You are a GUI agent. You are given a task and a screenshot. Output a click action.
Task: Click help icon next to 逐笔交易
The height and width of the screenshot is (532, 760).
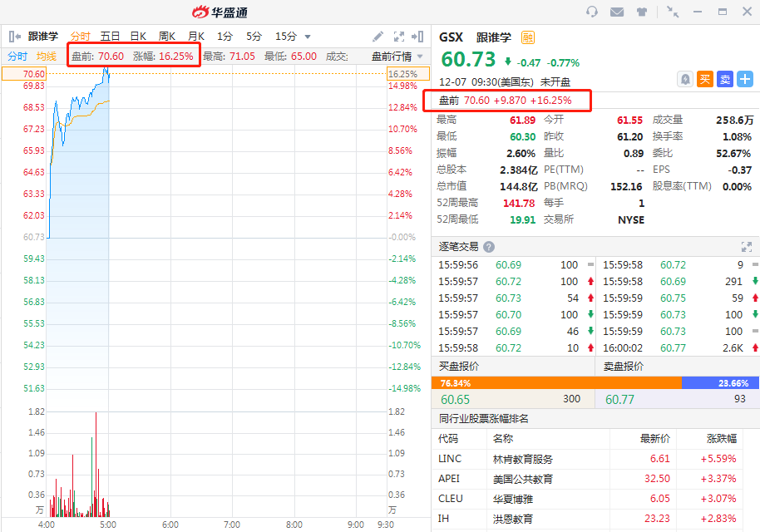pyautogui.click(x=489, y=247)
